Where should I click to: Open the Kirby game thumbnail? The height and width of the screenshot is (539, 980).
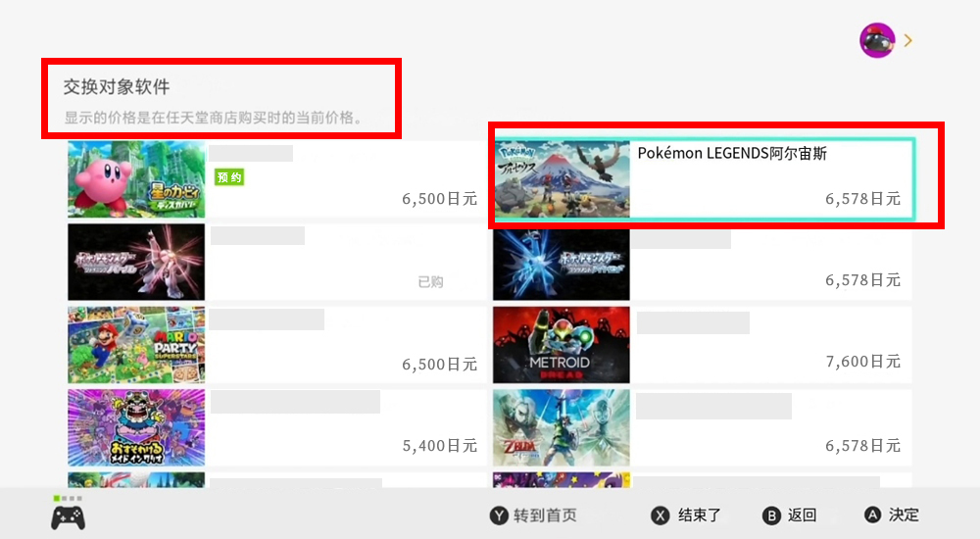pyautogui.click(x=136, y=179)
